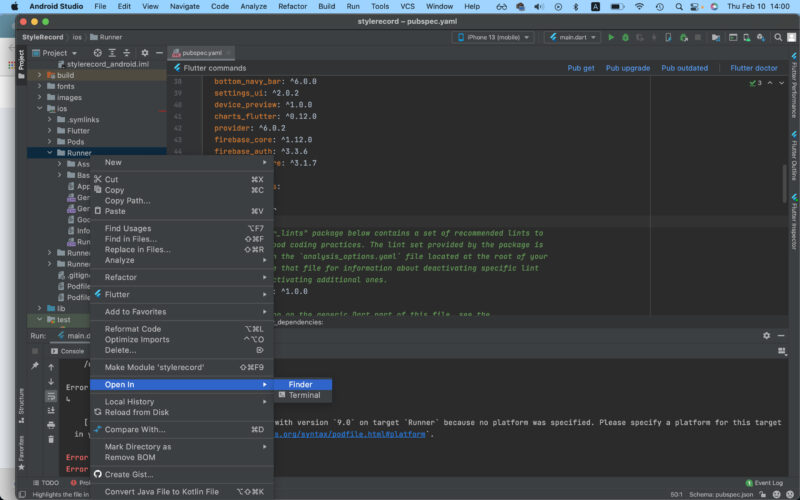Minimize the Run tool window

781,335
